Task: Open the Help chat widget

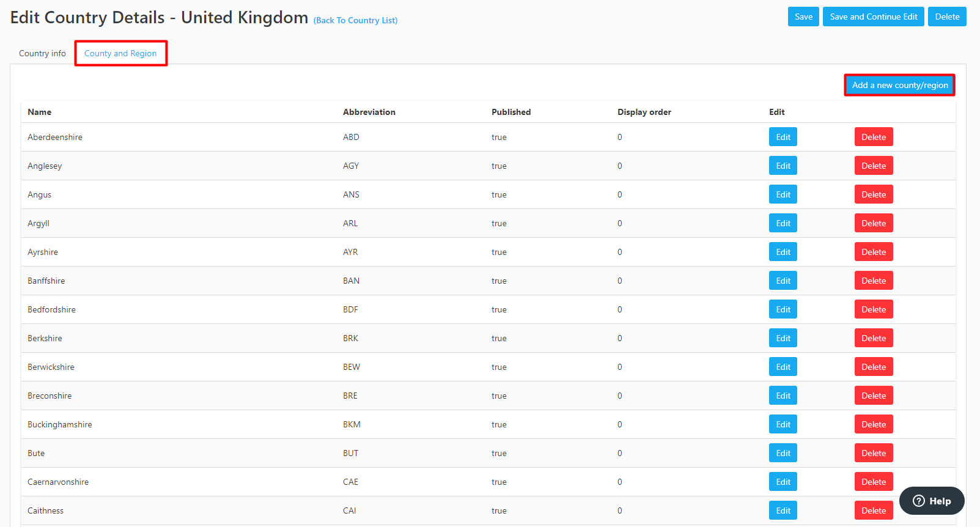Action: click(x=931, y=501)
